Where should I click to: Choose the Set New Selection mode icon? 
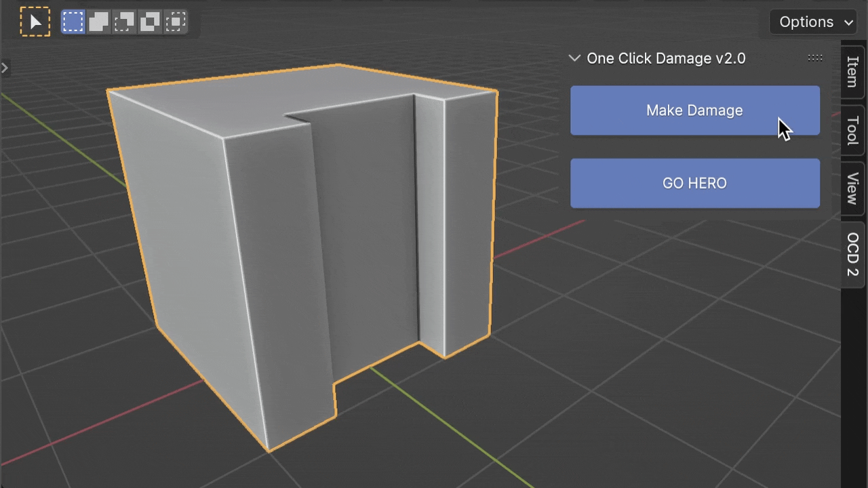(73, 22)
